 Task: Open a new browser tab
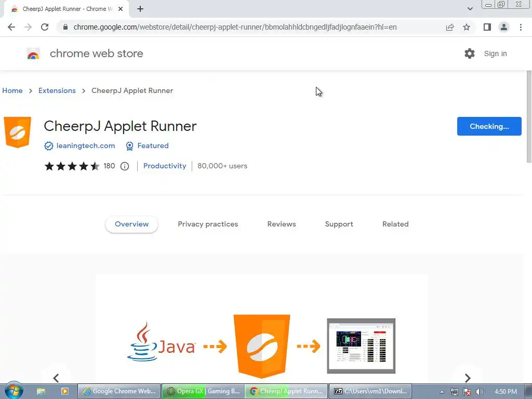coord(140,9)
